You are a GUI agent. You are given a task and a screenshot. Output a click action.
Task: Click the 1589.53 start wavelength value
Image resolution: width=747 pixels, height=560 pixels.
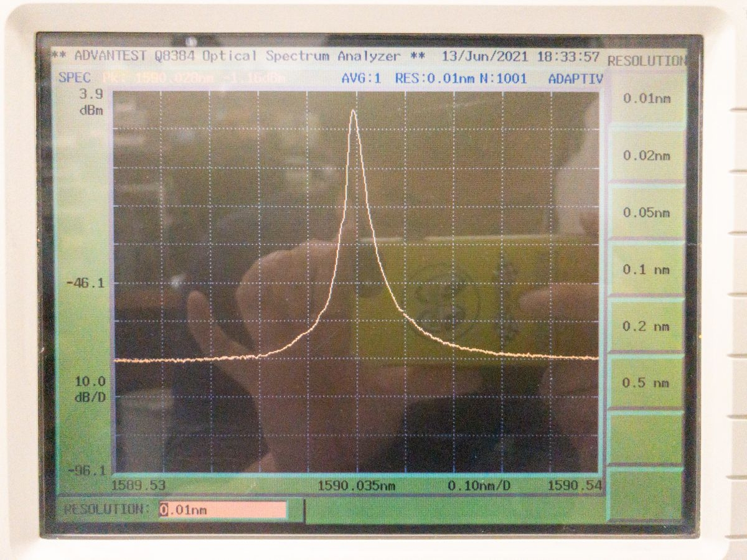point(138,485)
